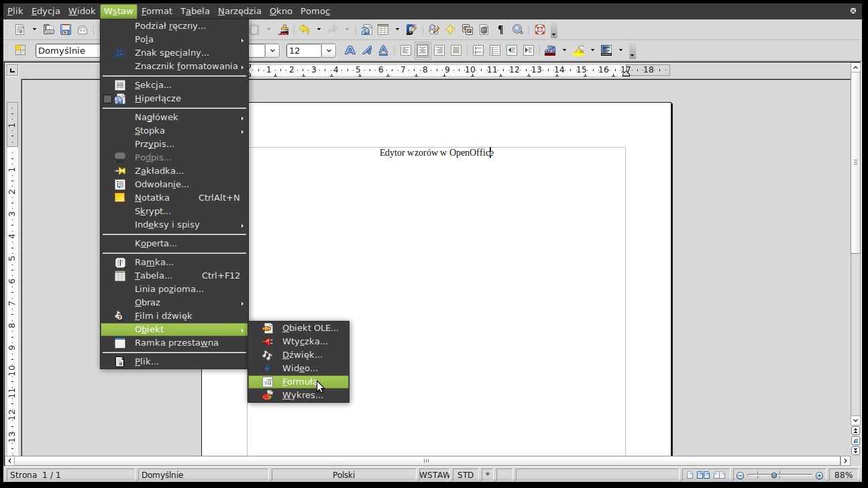Increase paragraph indent
The width and height of the screenshot is (868, 488).
pos(529,50)
